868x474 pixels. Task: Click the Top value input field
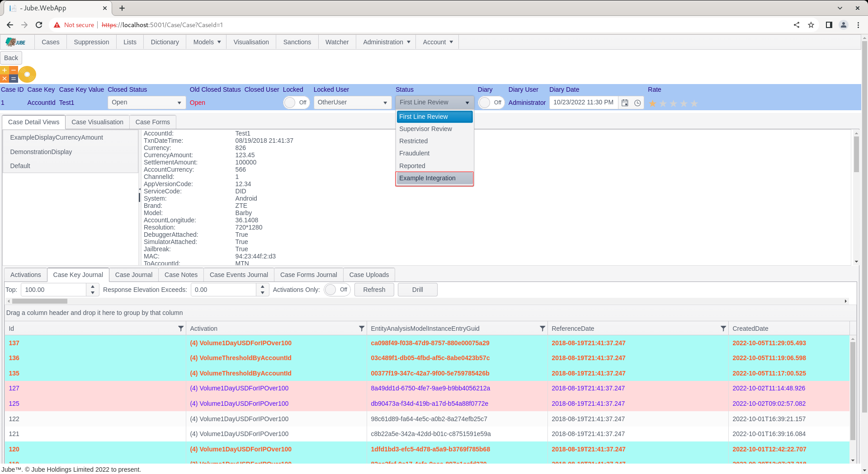pos(54,290)
